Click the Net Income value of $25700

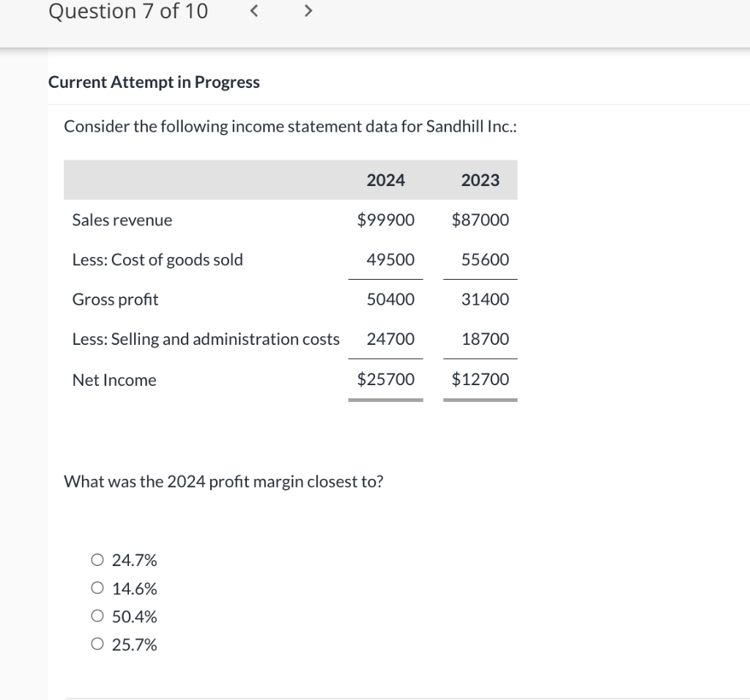pyautogui.click(x=386, y=379)
